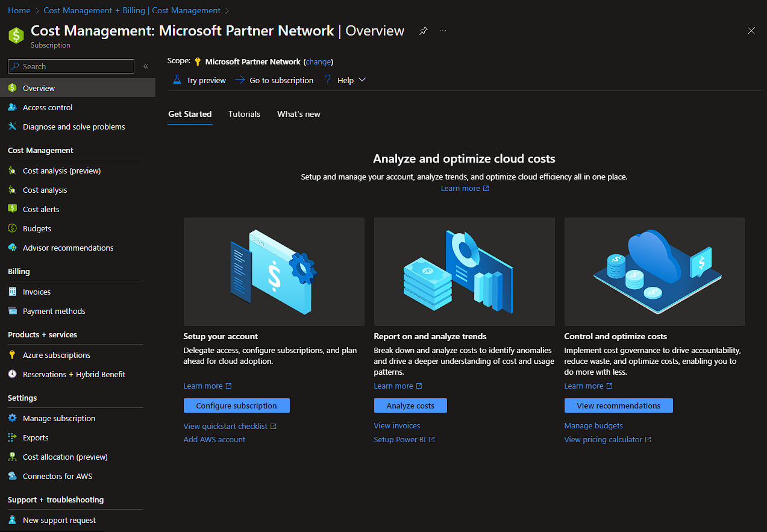Click the Diagnose and solve problems wrench icon
Image resolution: width=767 pixels, height=532 pixels.
tap(12, 127)
